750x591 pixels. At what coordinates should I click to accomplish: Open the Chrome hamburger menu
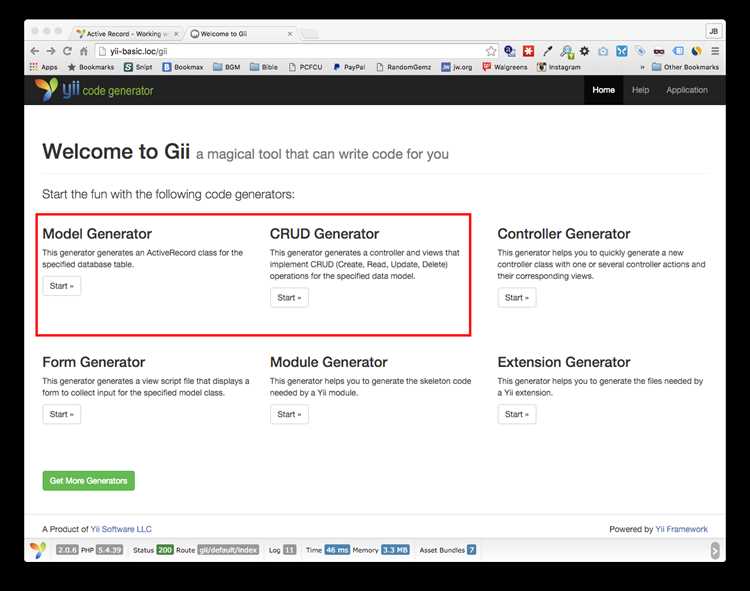pyautogui.click(x=715, y=51)
